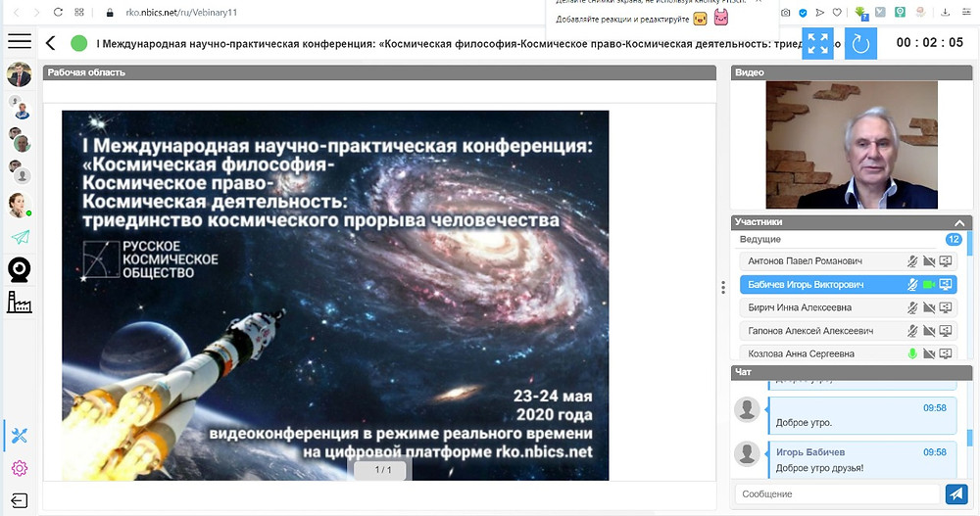980x516 pixels.
Task: Open the pink settings gear in the sidebar
Action: [x=20, y=468]
